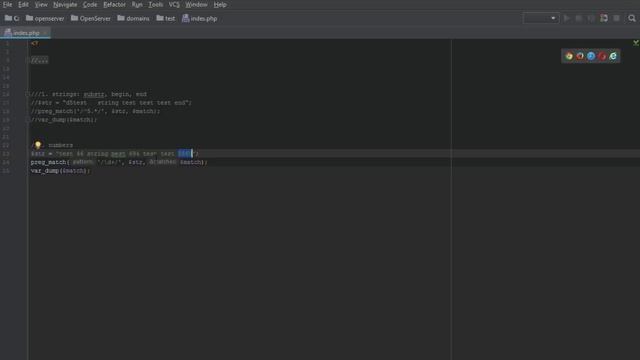Open the VCS menu
Image resolution: width=640 pixels, height=360 pixels.
pos(174,4)
